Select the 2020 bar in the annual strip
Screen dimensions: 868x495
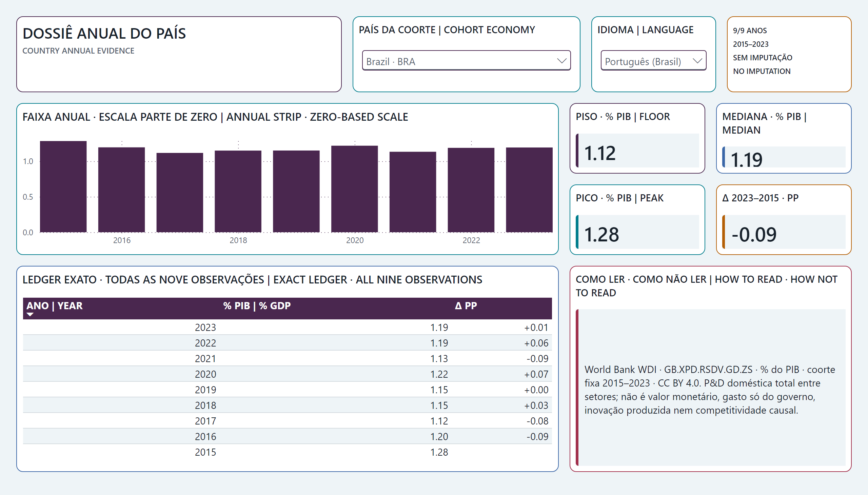(x=354, y=189)
